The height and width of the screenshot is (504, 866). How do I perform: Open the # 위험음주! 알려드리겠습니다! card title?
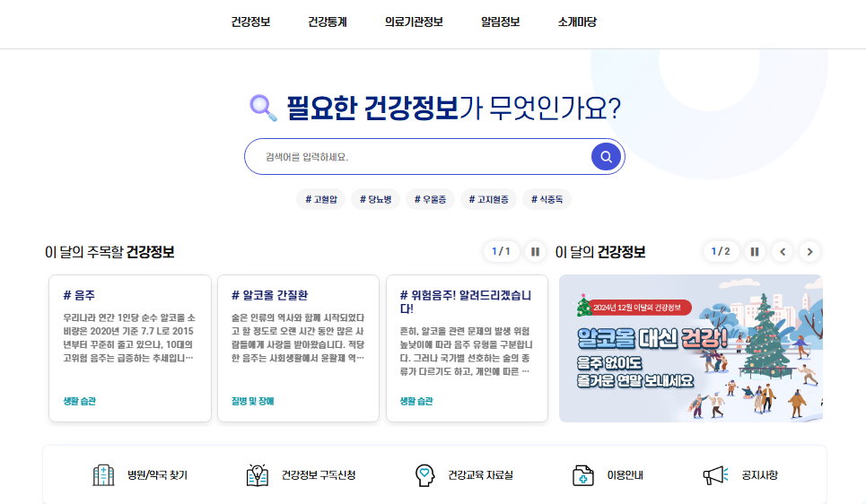466,302
